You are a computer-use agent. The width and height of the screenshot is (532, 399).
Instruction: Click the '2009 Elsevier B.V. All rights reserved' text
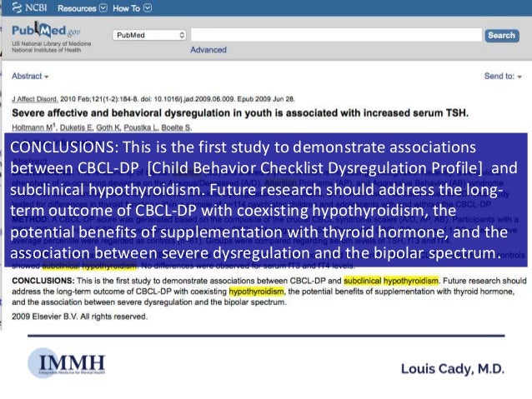80,317
